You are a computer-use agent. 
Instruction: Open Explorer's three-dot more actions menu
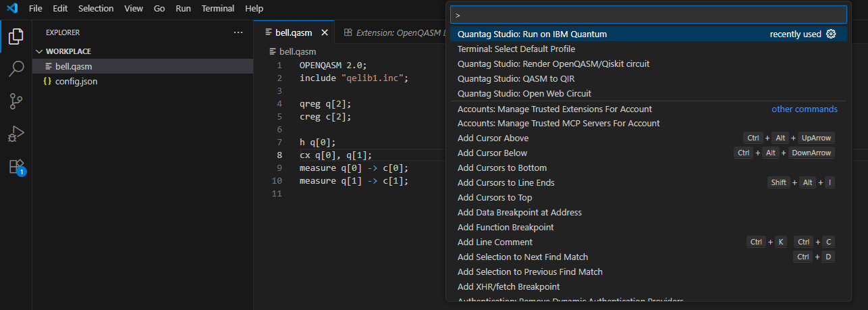(238, 32)
